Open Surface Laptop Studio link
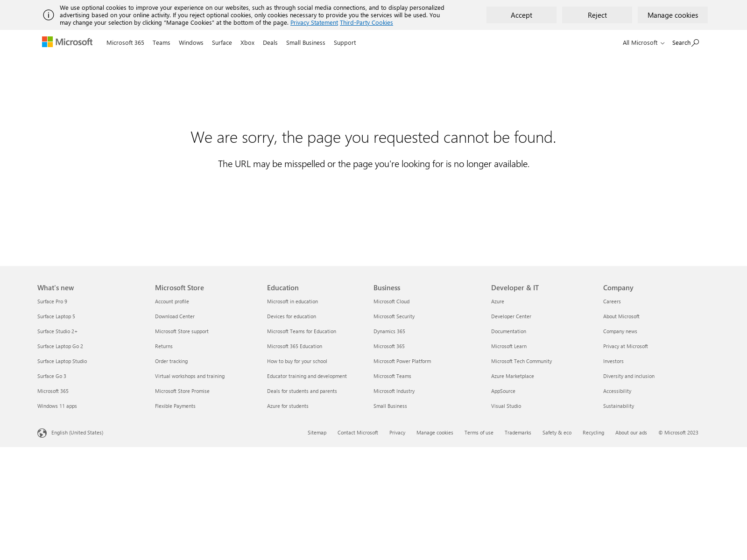Viewport: 747px width, 560px height. click(x=62, y=361)
